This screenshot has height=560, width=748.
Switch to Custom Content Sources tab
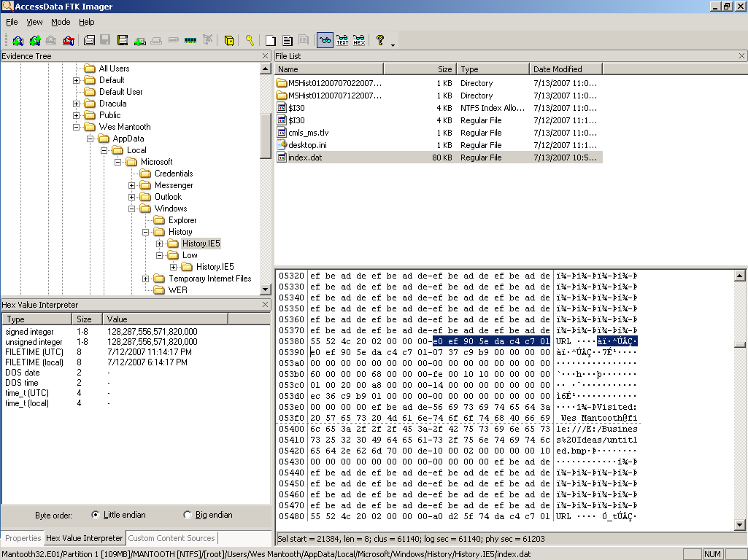[x=171, y=538]
